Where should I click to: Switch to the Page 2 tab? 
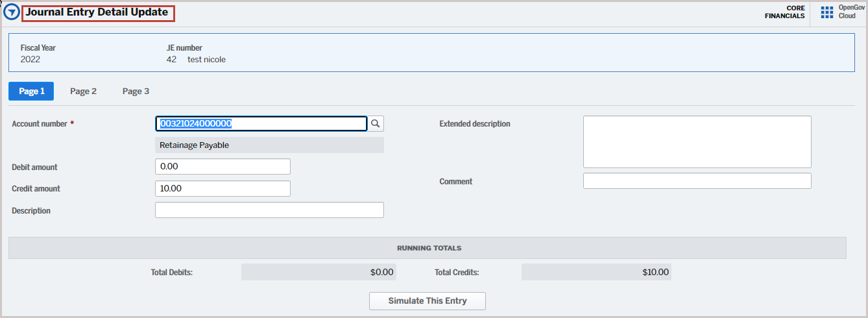[84, 92]
